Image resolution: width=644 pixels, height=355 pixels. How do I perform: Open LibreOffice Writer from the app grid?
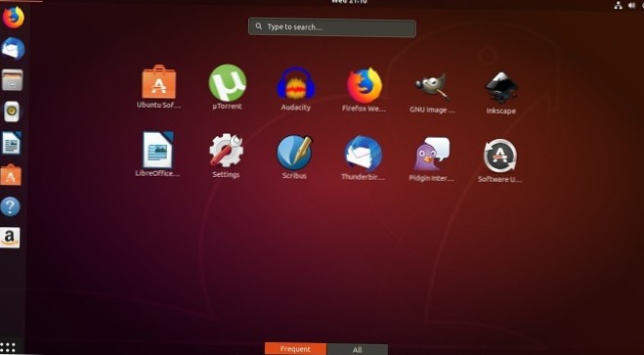pos(158,150)
